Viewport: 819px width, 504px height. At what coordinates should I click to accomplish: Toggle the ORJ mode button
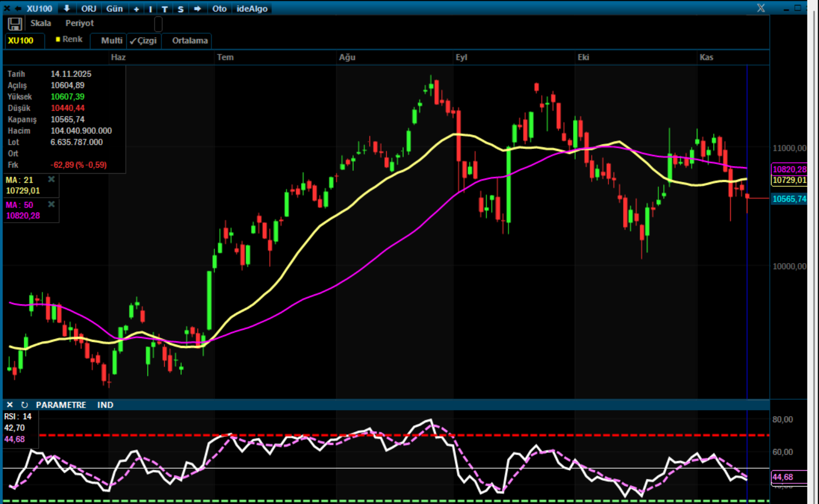88,9
